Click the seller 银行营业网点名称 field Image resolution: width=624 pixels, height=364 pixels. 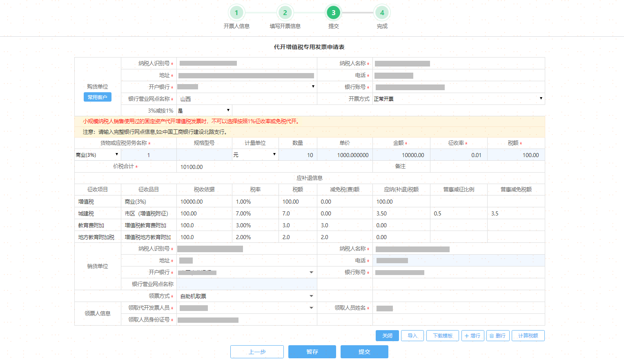247,284
